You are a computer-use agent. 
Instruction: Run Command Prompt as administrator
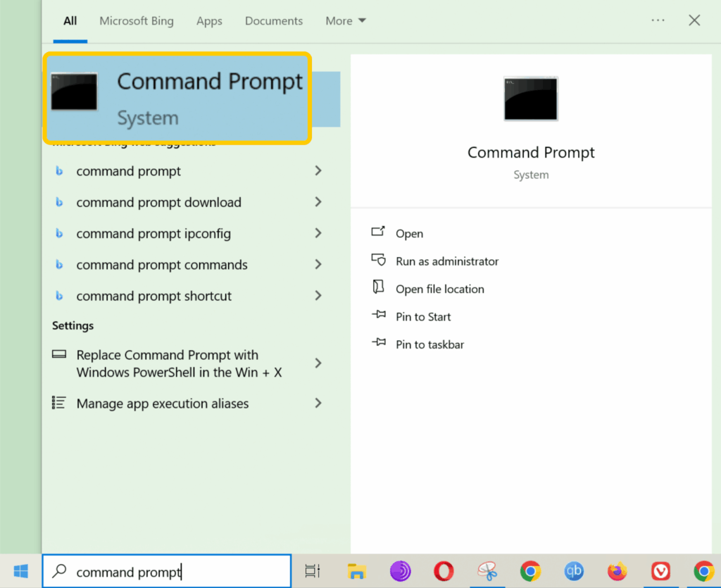pos(446,261)
